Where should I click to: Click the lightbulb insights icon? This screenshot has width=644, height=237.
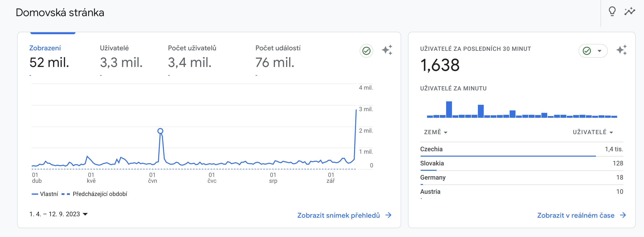coord(612,11)
